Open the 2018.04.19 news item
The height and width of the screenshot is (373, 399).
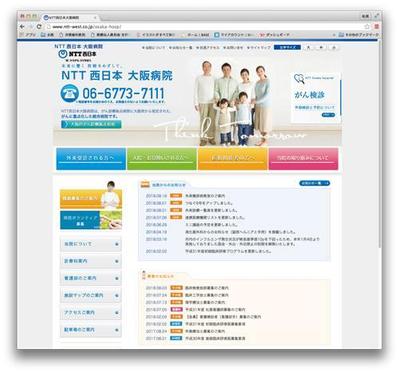click(241, 232)
